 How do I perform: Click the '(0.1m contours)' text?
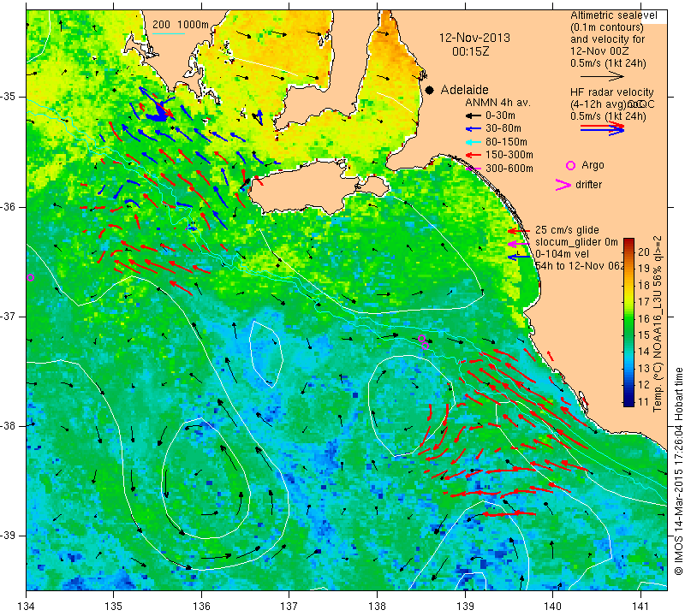pyautogui.click(x=606, y=27)
